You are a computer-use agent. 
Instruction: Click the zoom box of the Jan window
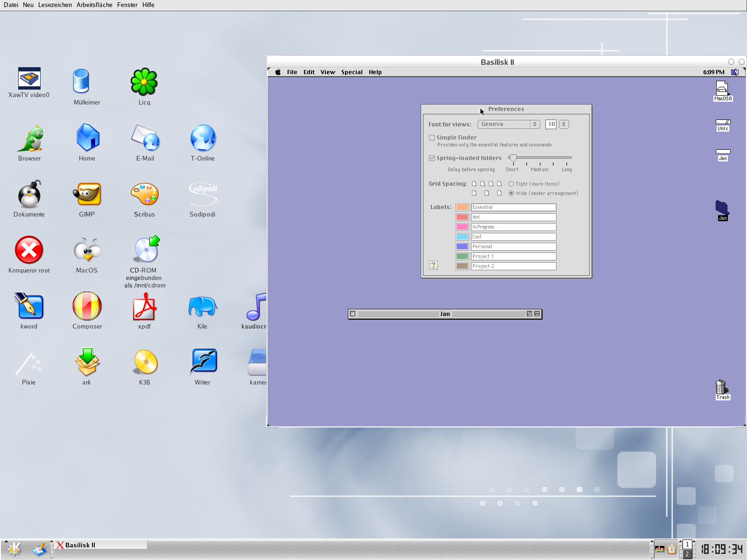click(x=529, y=314)
